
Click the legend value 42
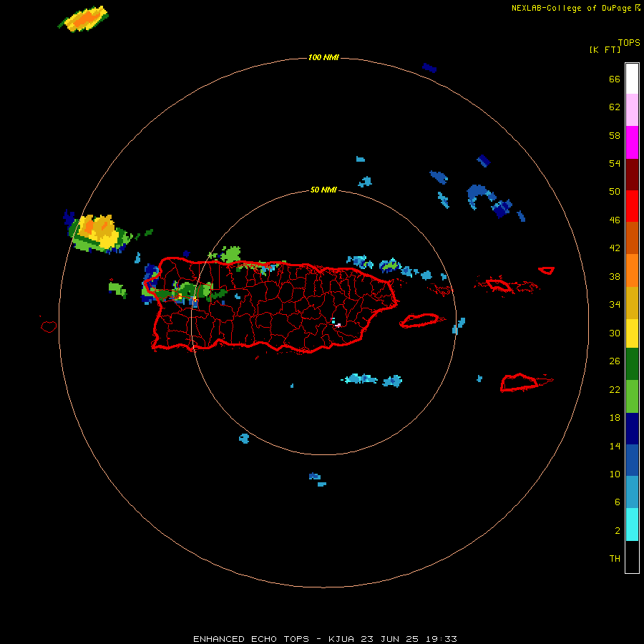click(x=615, y=248)
